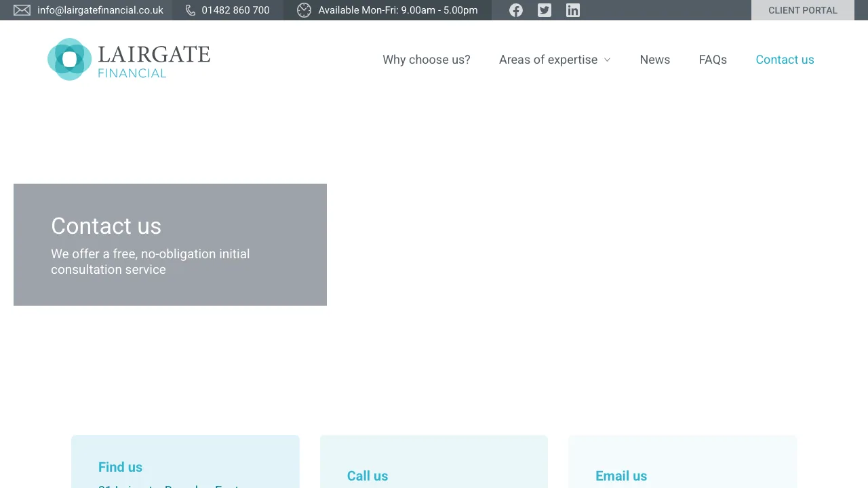Click the clock icon next to availability hours
The height and width of the screenshot is (488, 868).
(x=303, y=10)
